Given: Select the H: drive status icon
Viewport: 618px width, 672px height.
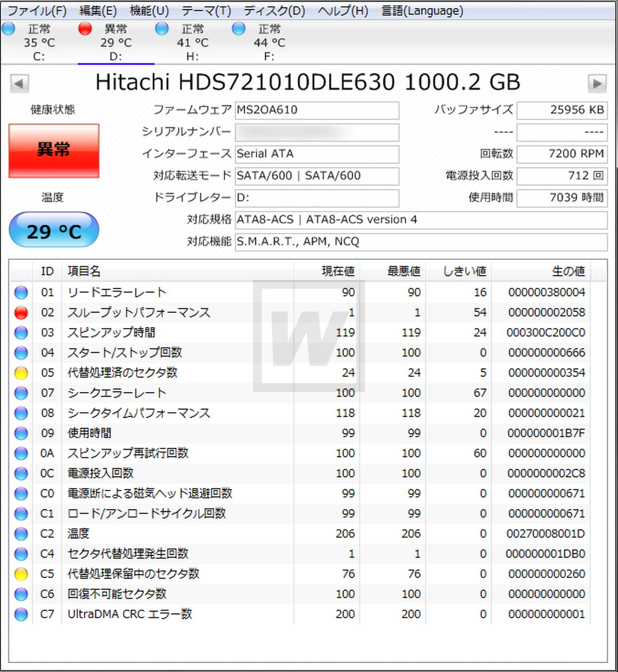Looking at the screenshot, I should pos(162,29).
